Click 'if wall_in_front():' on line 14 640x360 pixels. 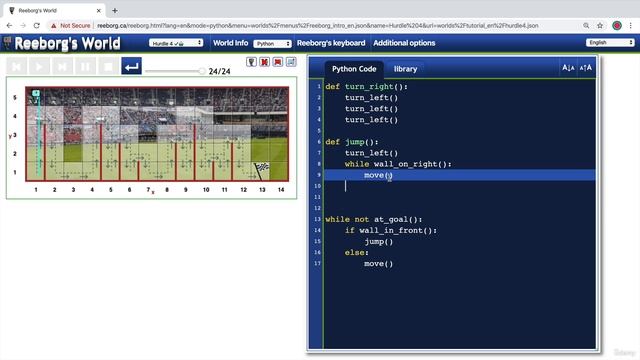pyautogui.click(x=391, y=231)
